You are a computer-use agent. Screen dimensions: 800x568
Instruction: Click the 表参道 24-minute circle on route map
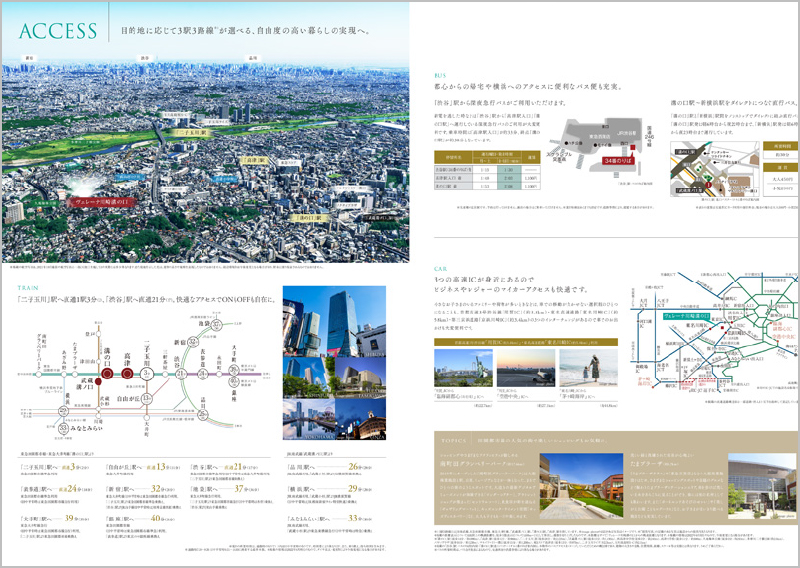[202, 374]
